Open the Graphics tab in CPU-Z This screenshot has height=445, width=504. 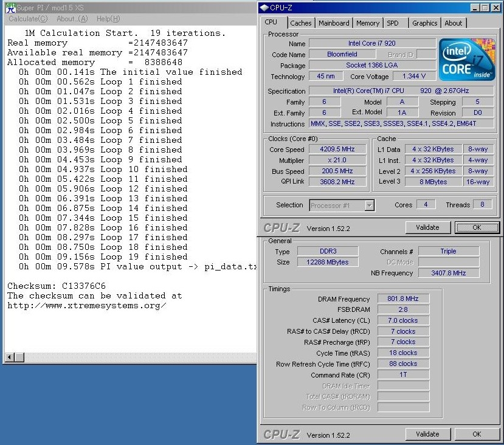(x=424, y=23)
